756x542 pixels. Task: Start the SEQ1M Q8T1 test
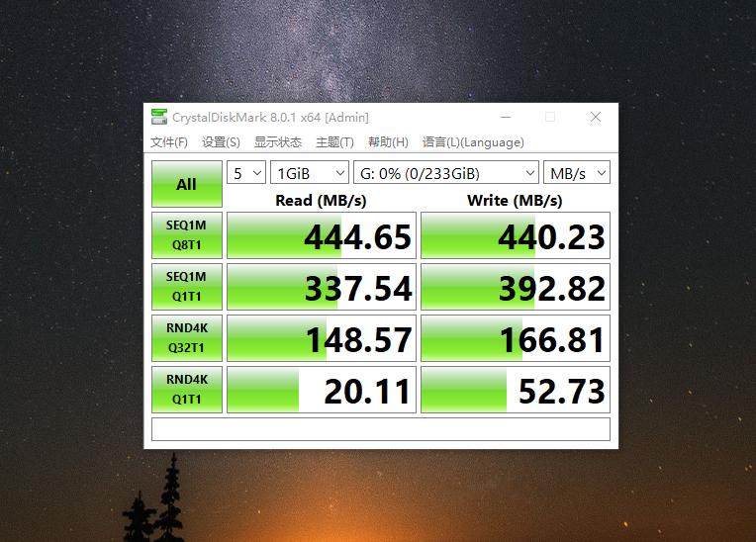point(187,235)
